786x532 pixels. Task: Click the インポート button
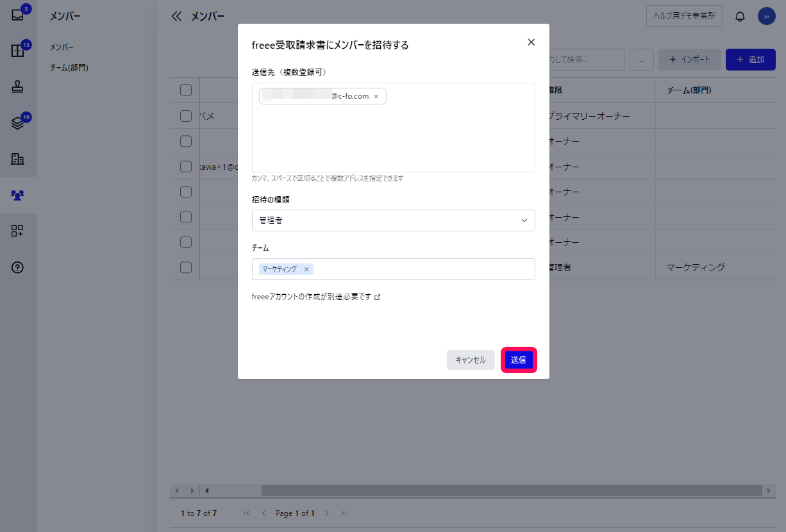tap(690, 60)
